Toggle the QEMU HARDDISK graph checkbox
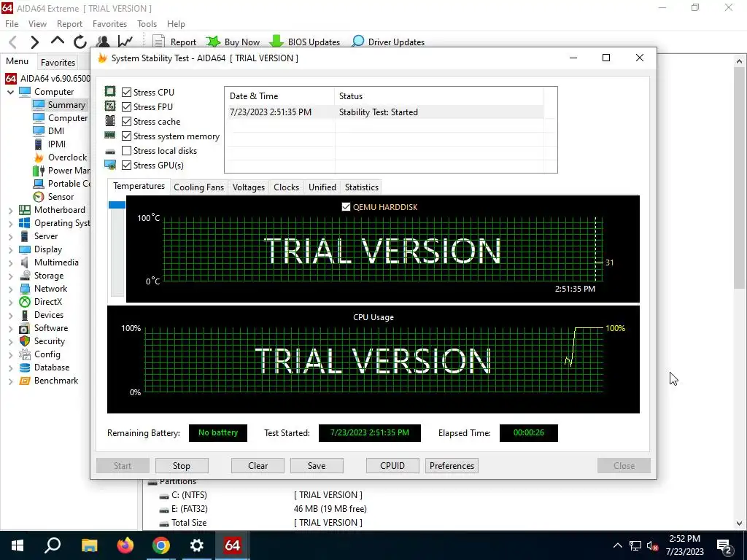 coord(346,206)
